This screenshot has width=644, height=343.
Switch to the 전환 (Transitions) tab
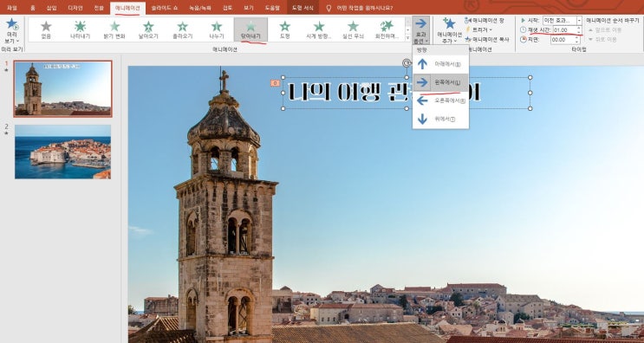pos(99,8)
